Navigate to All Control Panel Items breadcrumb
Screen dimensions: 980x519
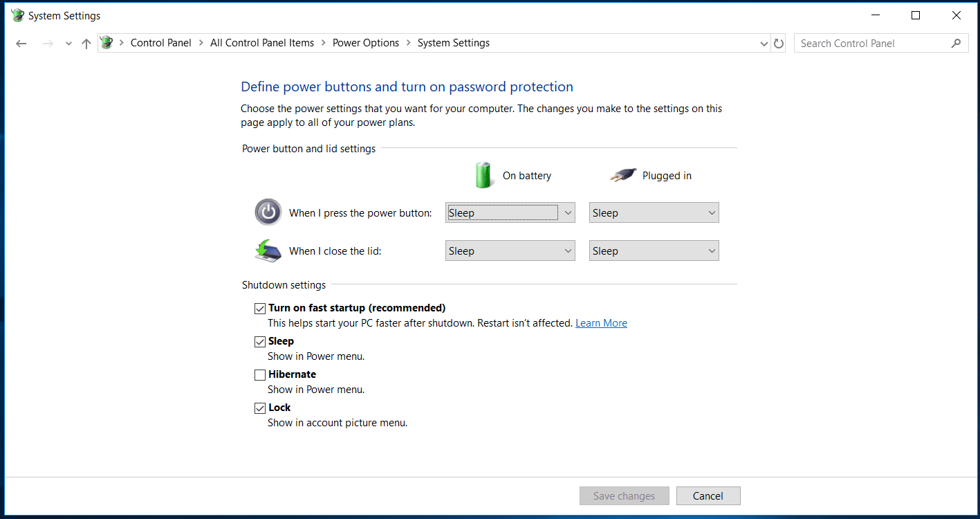pyautogui.click(x=262, y=43)
